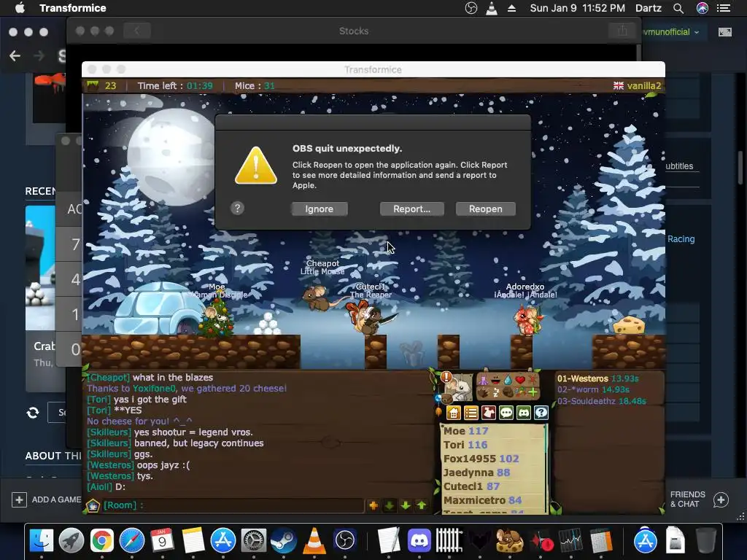
Task: Click the brown inventory bag icon
Action: 447,399
